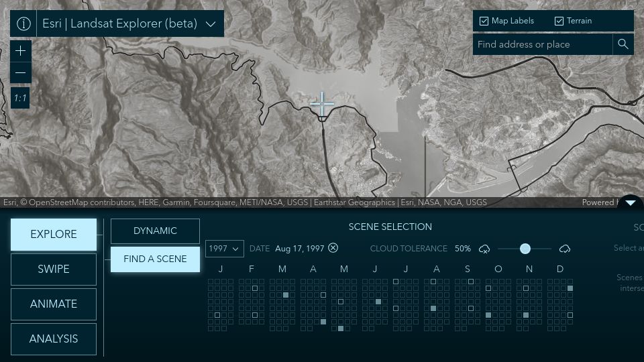Toggle the Map Labels checkbox
This screenshot has height=362, width=644.
[484, 21]
